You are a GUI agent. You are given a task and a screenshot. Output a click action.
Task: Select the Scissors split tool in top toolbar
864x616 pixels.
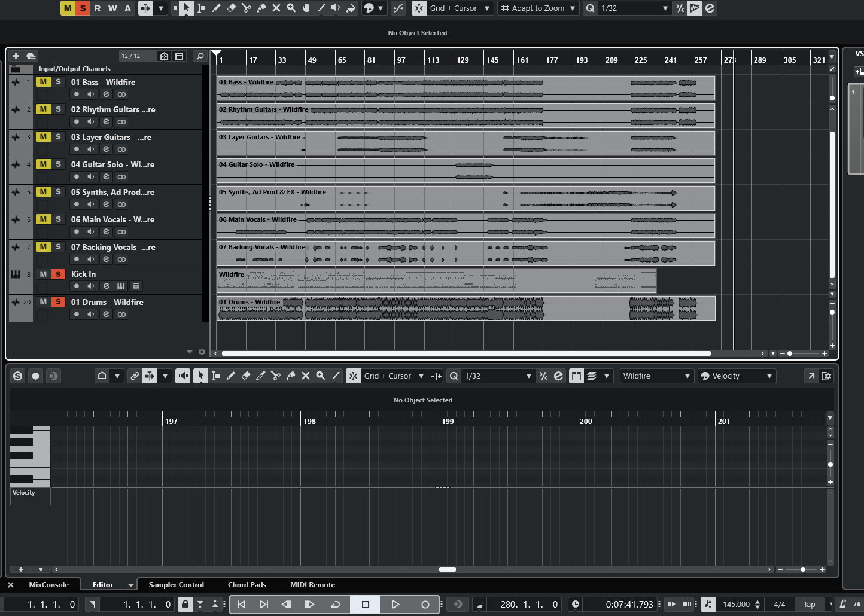(x=247, y=8)
